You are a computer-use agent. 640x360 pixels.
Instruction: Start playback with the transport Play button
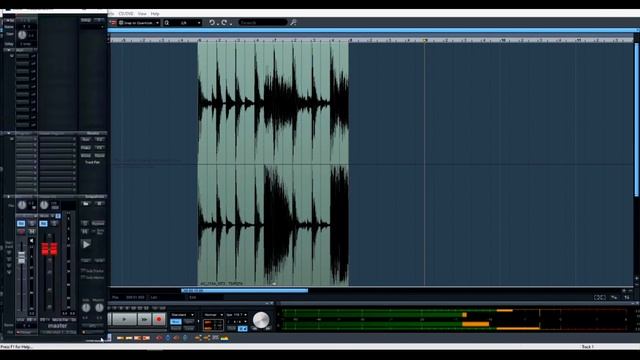[124, 319]
